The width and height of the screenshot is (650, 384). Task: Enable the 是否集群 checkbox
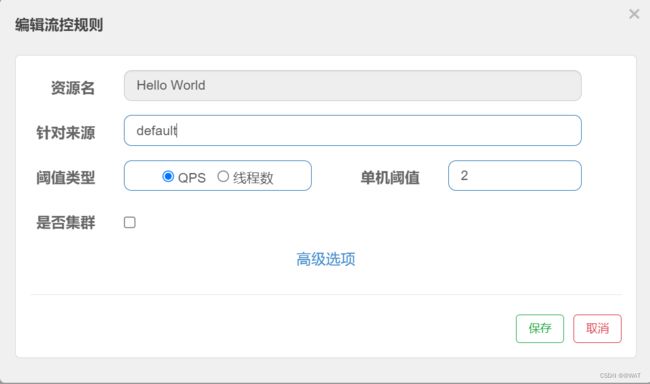tap(130, 222)
